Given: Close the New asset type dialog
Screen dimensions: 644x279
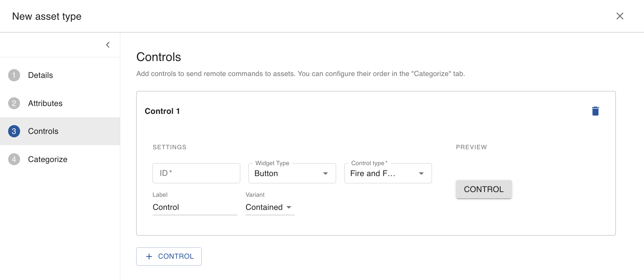Looking at the screenshot, I should click(x=620, y=16).
